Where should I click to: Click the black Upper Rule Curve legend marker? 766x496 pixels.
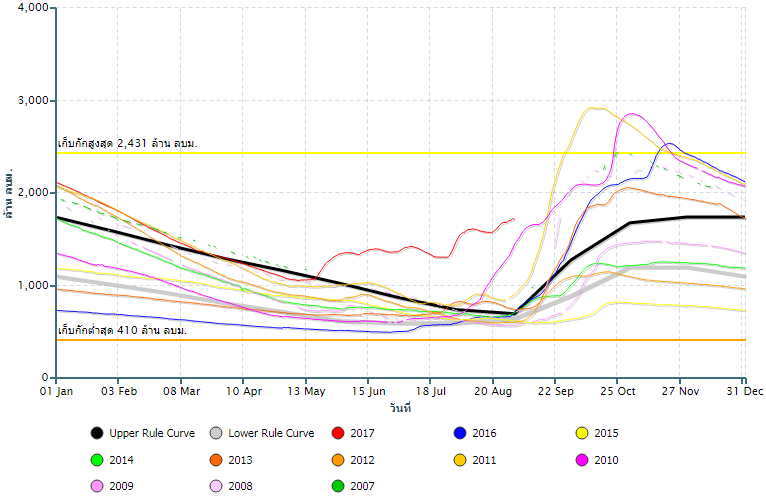click(96, 433)
